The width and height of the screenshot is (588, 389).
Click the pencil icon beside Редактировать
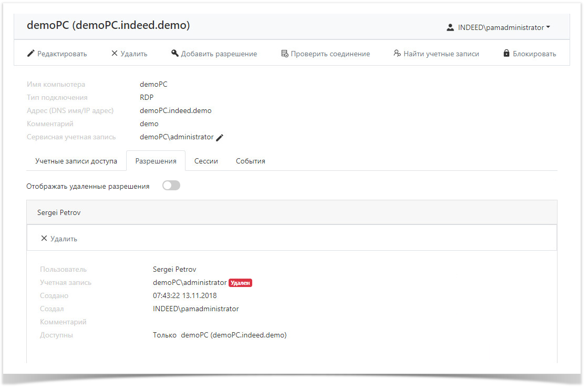[x=31, y=54]
